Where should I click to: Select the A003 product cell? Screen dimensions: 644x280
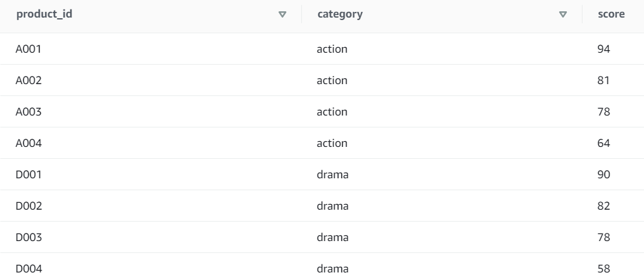(28, 112)
